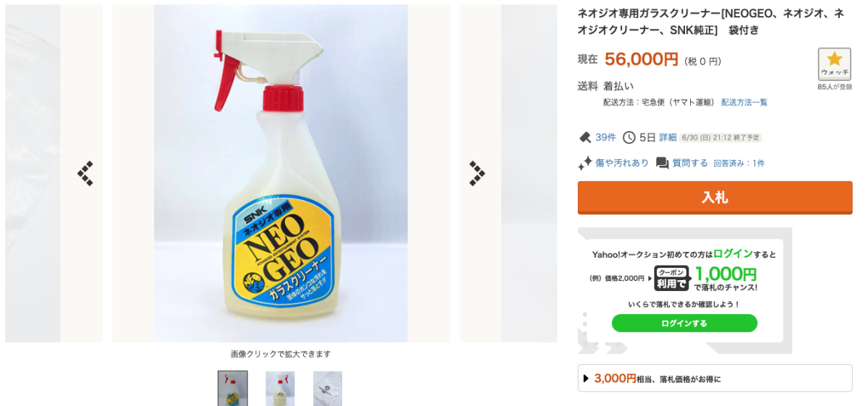Select the first bottle thumbnail
868x406 pixels.
[x=233, y=389]
